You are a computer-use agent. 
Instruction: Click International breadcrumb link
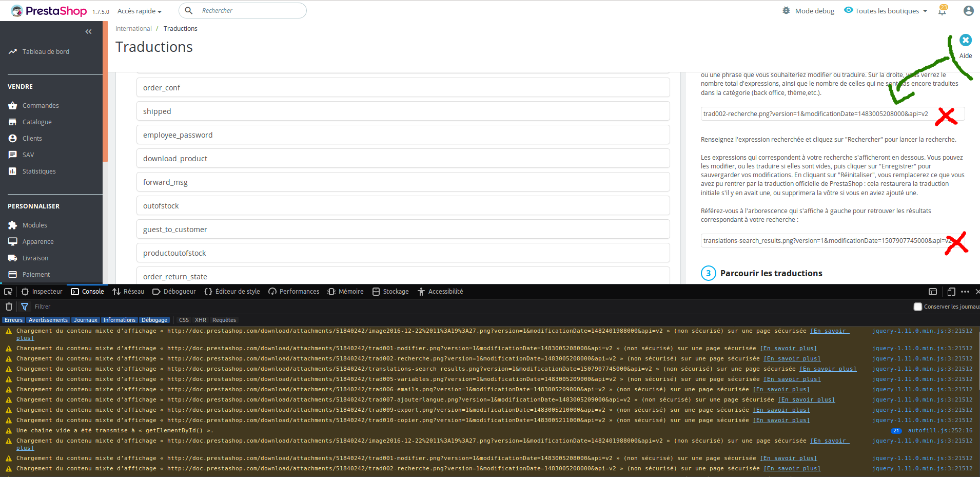[x=133, y=29]
